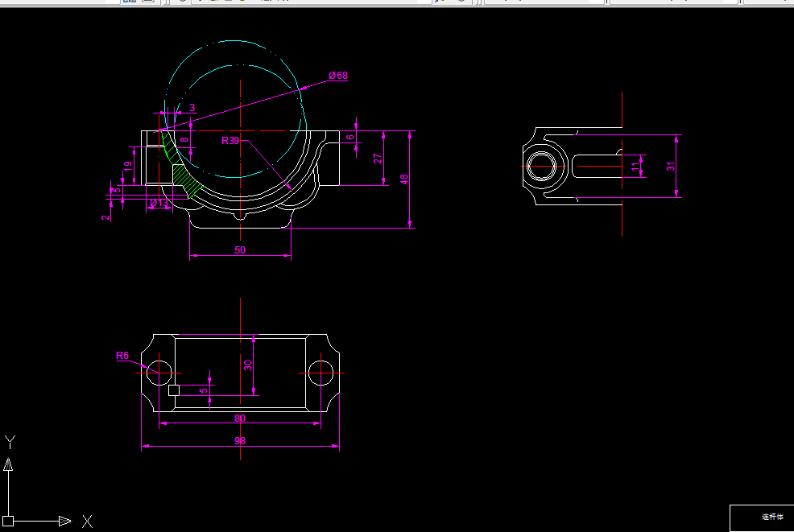The image size is (794, 532).
Task: Click the 11 slot width dimension
Action: [635, 167]
